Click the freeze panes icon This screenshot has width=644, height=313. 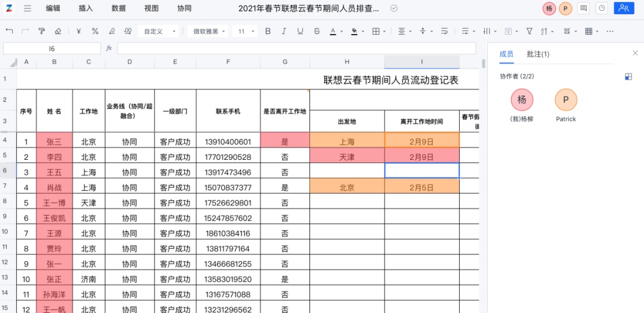point(567,31)
